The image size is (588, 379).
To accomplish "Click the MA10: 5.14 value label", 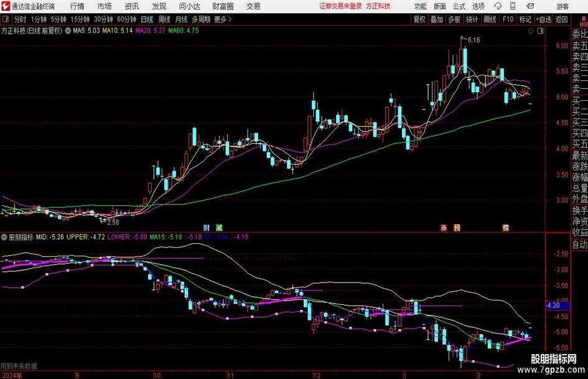I will (118, 30).
